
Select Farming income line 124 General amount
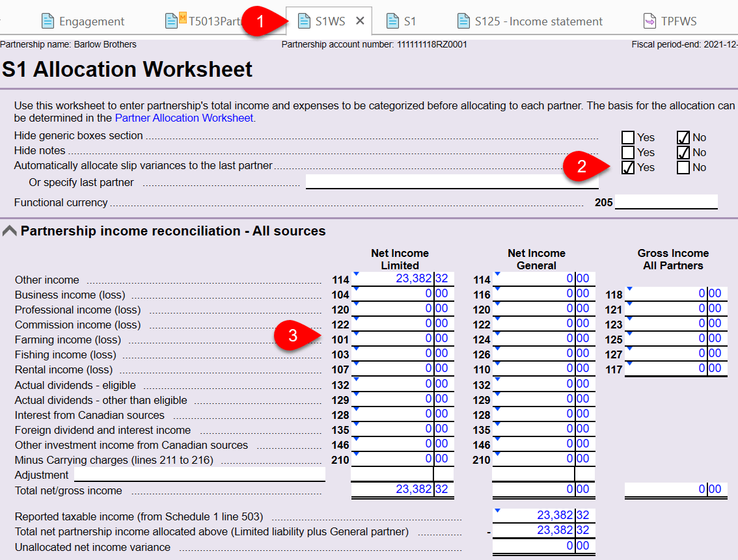pos(543,339)
